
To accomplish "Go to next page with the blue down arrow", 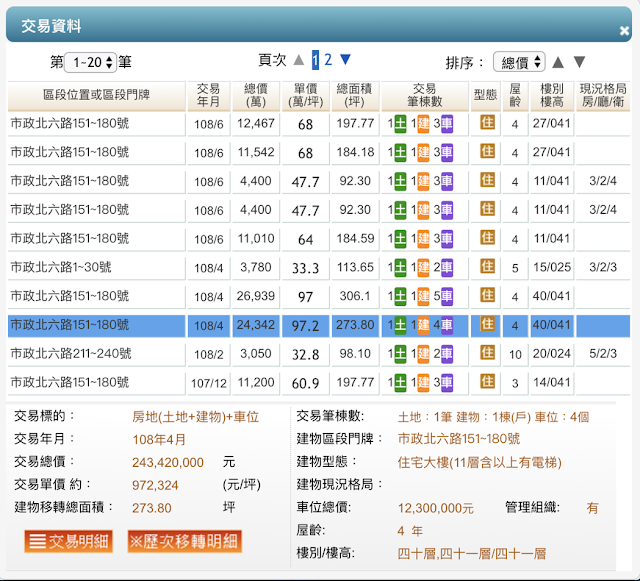I will click(x=345, y=60).
